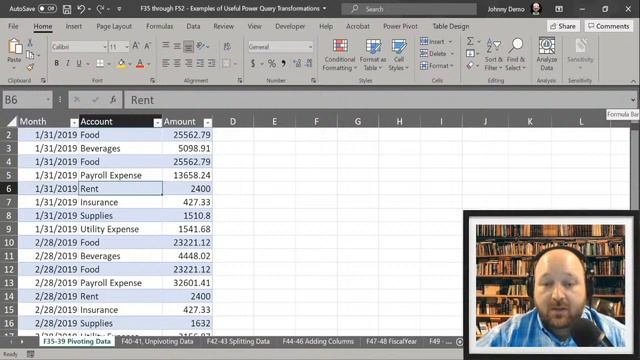Click the Percent Style icon
Viewport: 640px width, 360px height.
tap(271, 64)
